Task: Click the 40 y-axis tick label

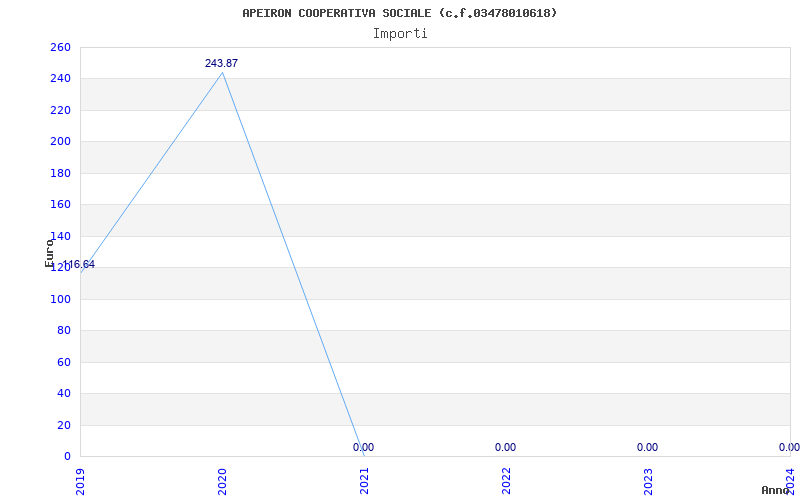Action: (x=63, y=394)
